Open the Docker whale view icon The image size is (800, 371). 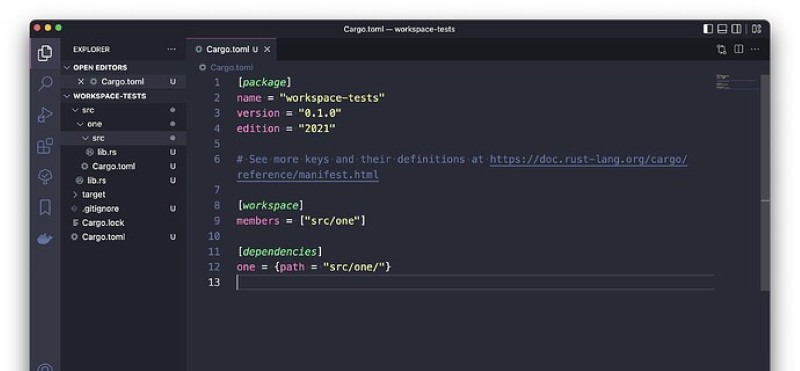click(x=45, y=238)
